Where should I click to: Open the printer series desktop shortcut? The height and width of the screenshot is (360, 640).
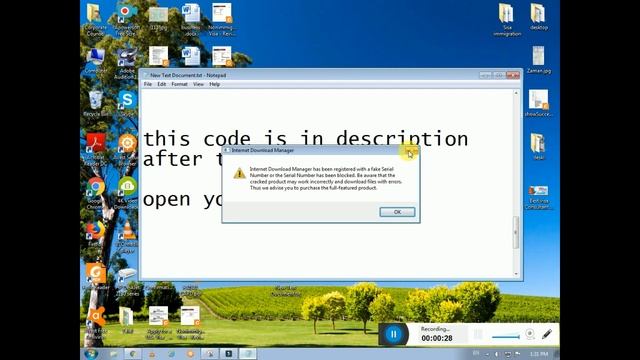pyautogui.click(x=127, y=282)
